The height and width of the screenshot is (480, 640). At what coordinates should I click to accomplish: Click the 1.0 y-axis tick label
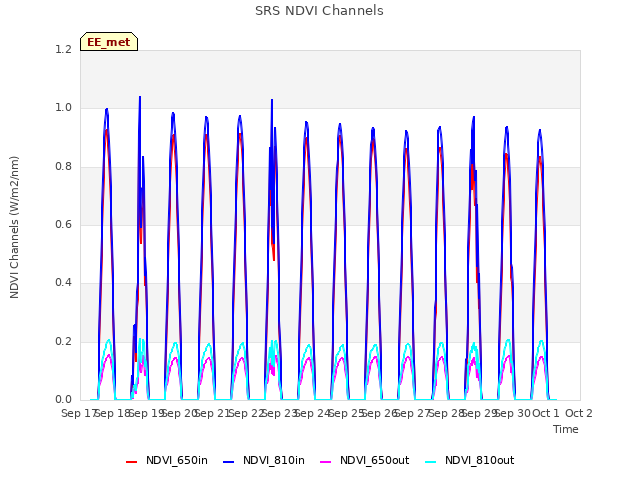[63, 108]
